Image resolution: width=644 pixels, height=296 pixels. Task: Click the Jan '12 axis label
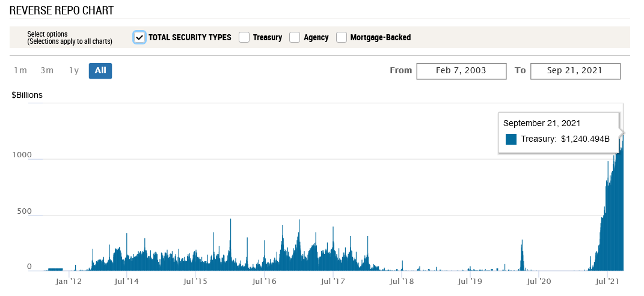(69, 280)
